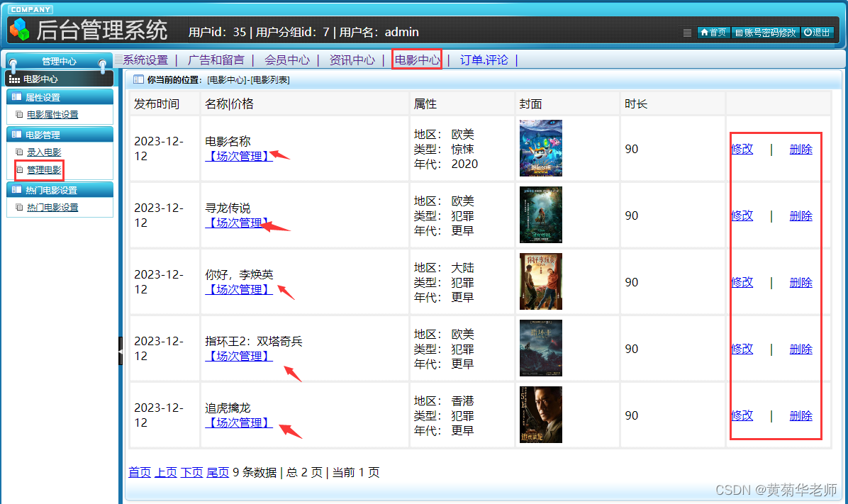848x504 pixels.
Task: Open 管理电影 link in sidebar
Action: tap(44, 170)
